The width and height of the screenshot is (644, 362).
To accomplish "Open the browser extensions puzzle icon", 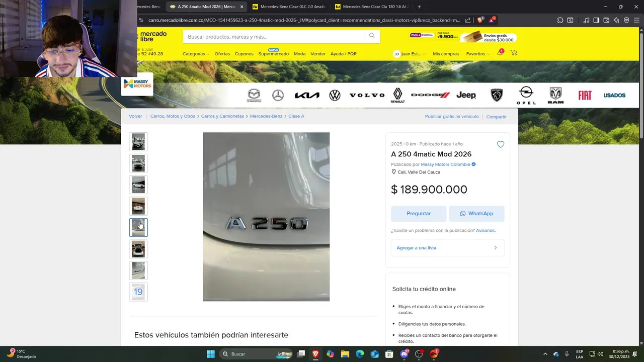I will pos(560,20).
